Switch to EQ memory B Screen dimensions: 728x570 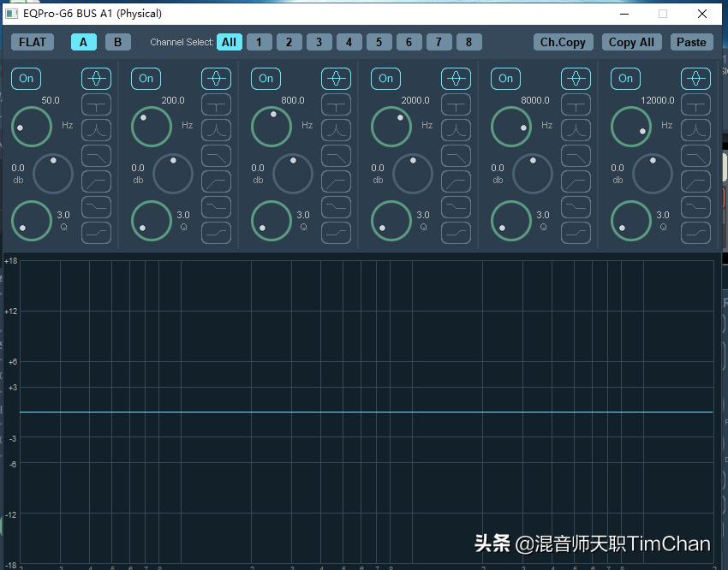click(117, 41)
